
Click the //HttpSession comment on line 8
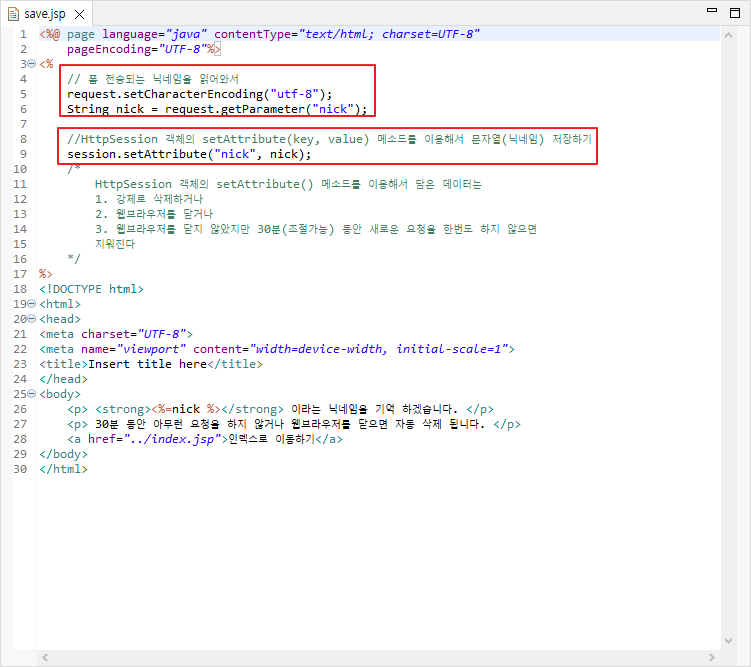tap(330, 139)
